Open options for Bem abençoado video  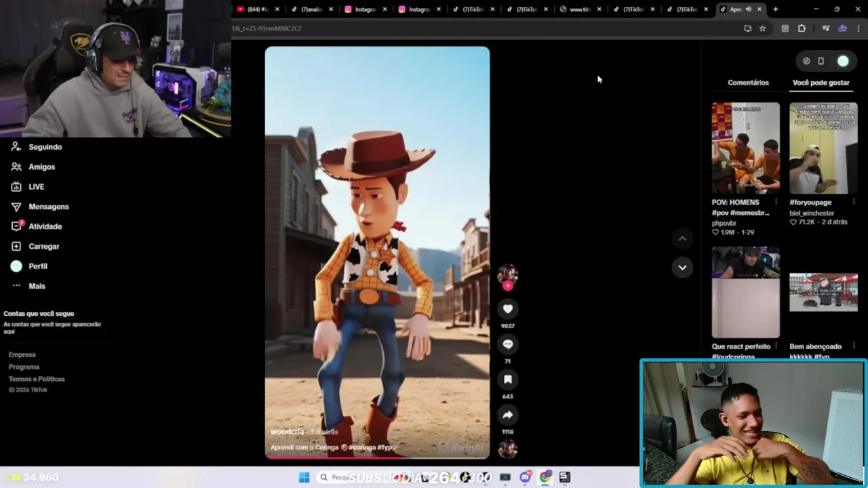tap(854, 346)
